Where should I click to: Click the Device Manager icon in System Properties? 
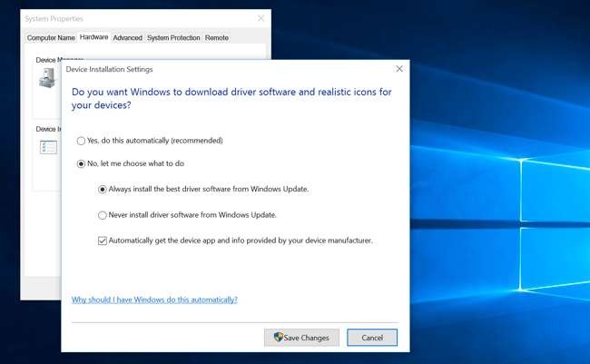tap(48, 77)
